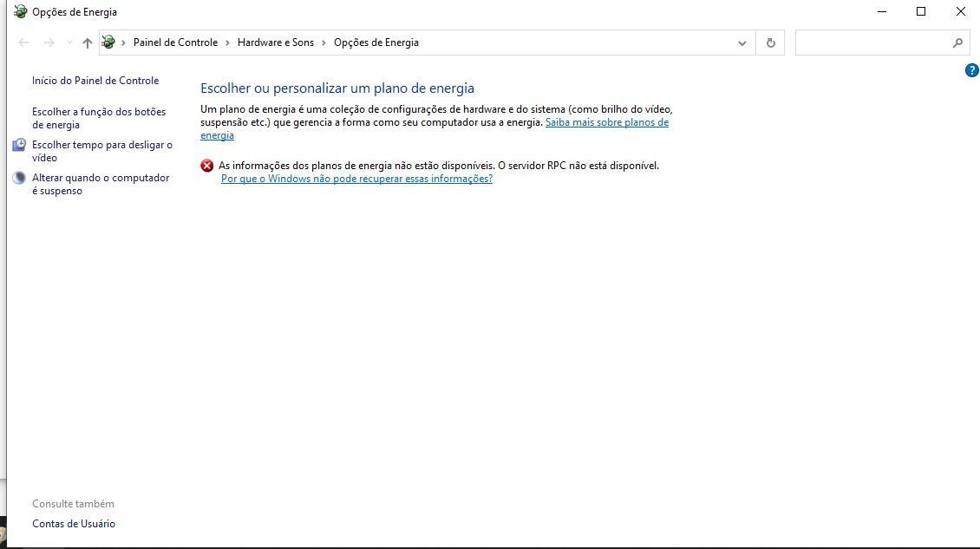This screenshot has height=549, width=980.
Task: Open Painel de Controle breadcrumb
Action: click(176, 42)
